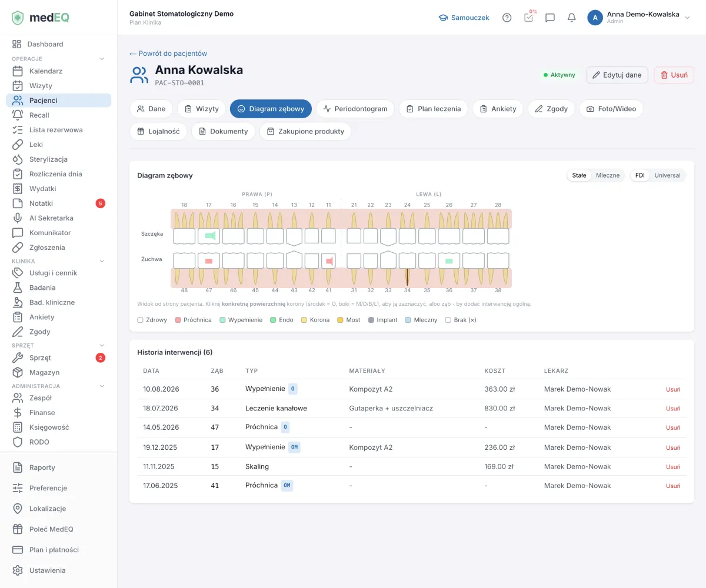
Task: Switch teeth view to Mleczne
Action: [608, 175]
